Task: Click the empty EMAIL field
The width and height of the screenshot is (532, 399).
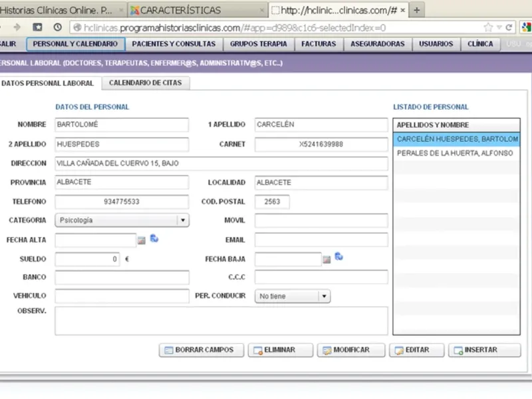Action: [321, 240]
